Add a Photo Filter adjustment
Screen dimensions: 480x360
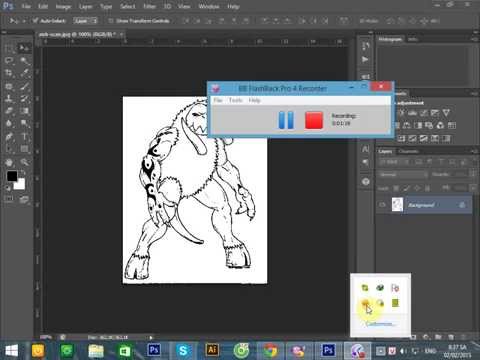tap(429, 125)
